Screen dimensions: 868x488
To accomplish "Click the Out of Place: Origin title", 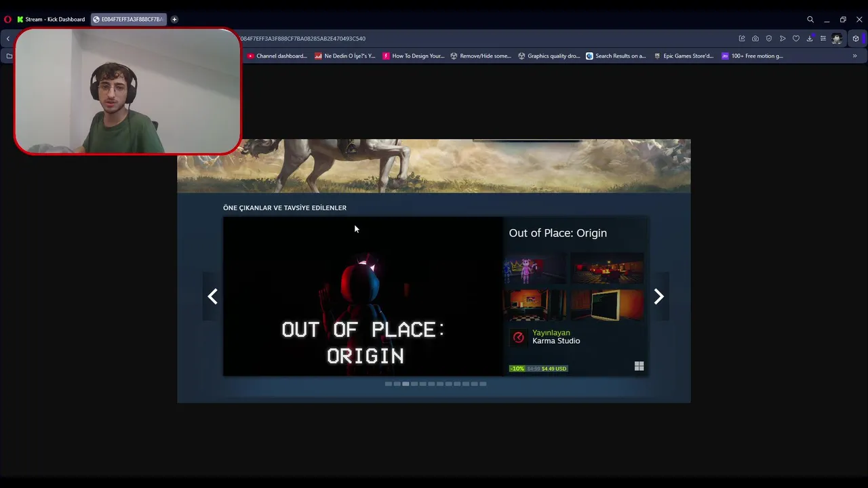I will coord(557,232).
